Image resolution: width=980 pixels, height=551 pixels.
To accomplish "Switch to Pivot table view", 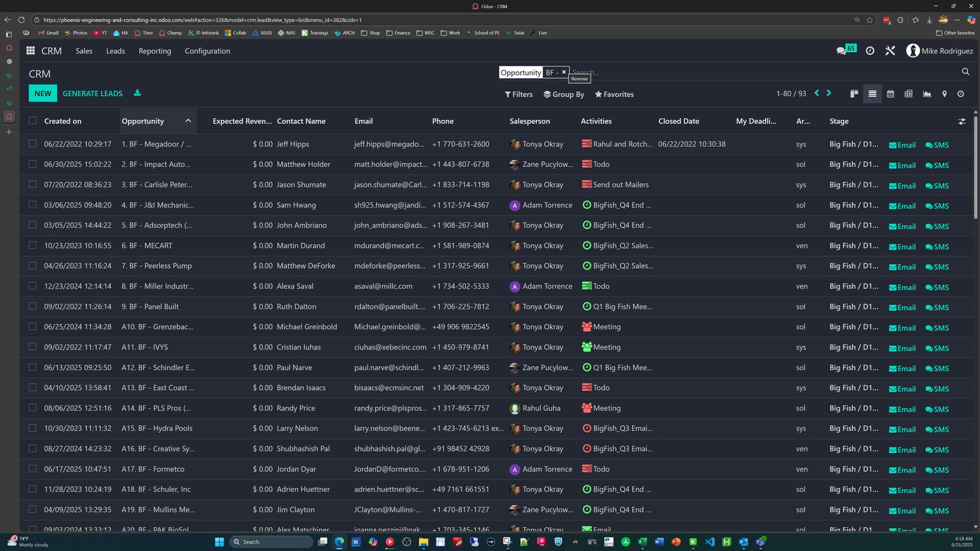I will coord(908,94).
